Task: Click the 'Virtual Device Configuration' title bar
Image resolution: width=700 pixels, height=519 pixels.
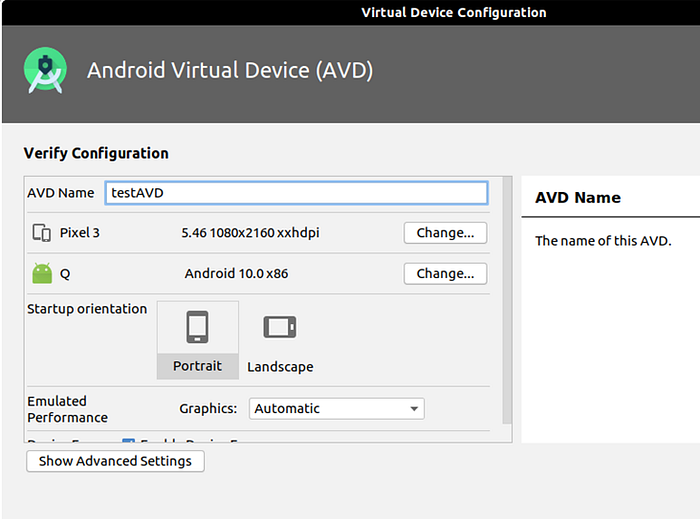Action: tap(454, 12)
